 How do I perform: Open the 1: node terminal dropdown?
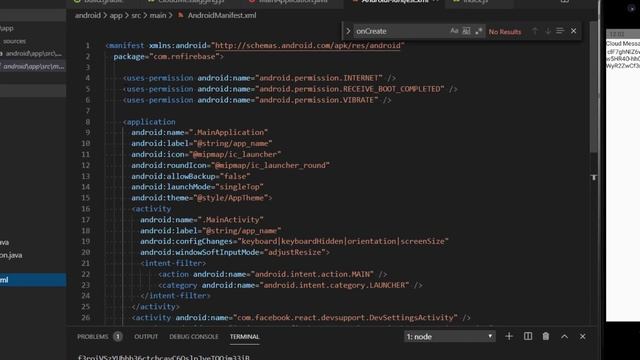(450, 337)
